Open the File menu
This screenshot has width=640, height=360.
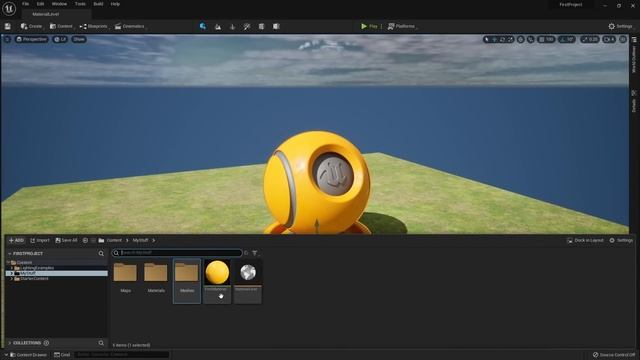tap(25, 4)
